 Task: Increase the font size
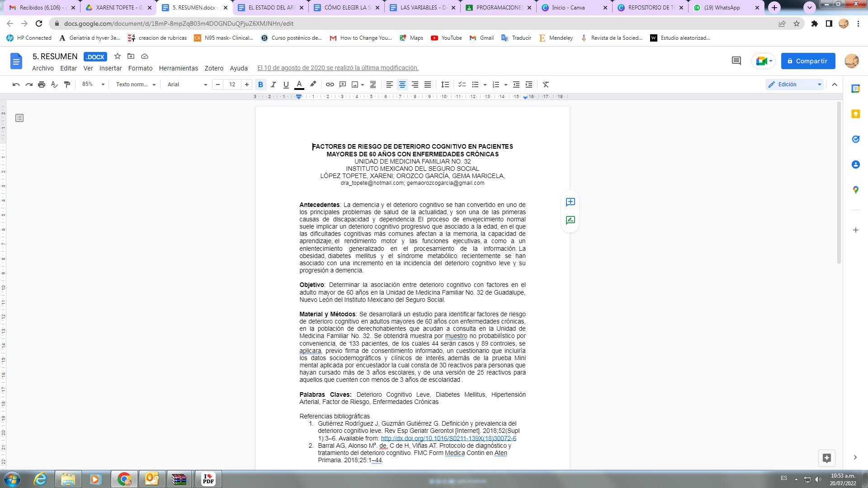click(x=246, y=84)
